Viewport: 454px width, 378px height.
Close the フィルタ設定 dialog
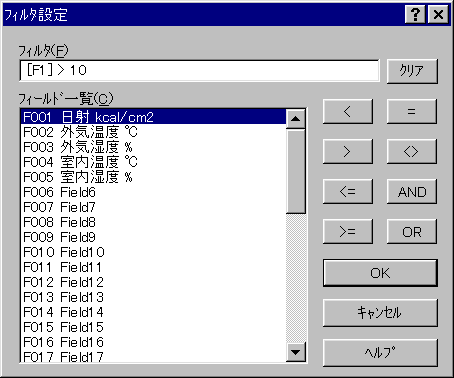(438, 15)
